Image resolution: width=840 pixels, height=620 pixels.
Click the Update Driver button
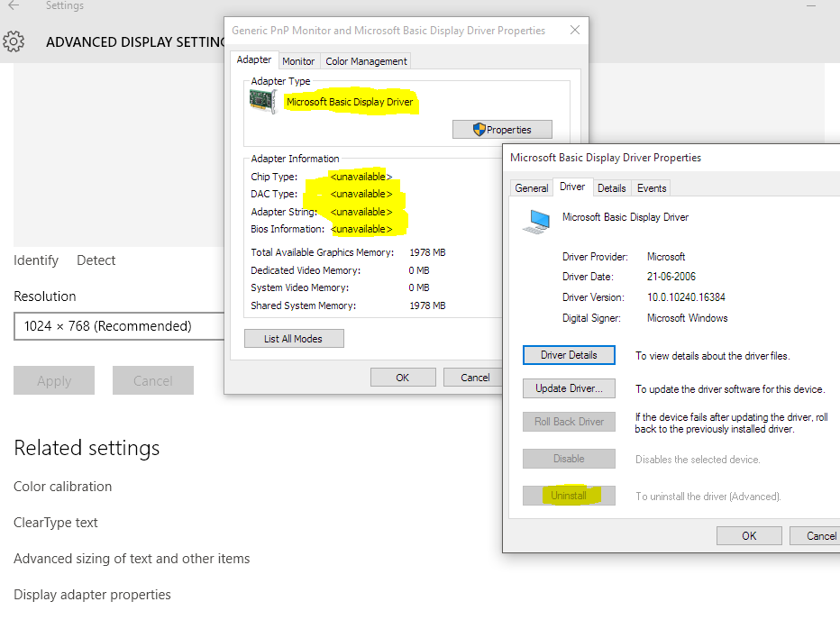pos(569,388)
